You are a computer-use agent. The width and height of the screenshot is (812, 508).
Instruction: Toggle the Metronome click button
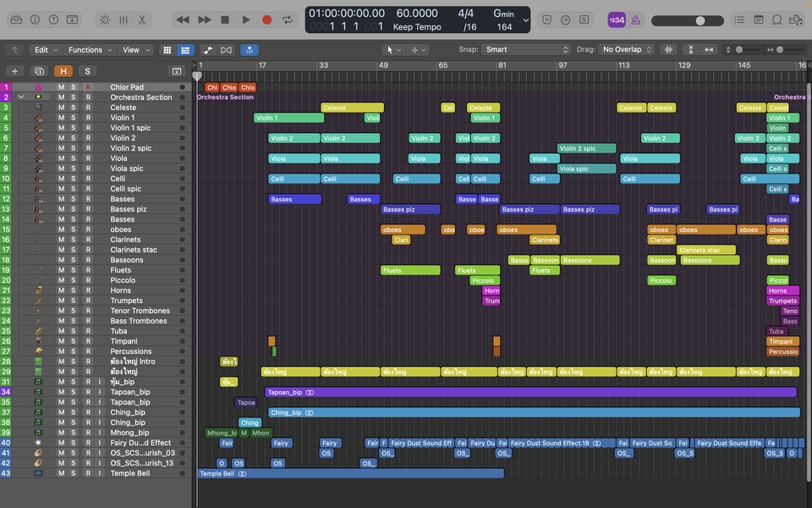point(635,19)
